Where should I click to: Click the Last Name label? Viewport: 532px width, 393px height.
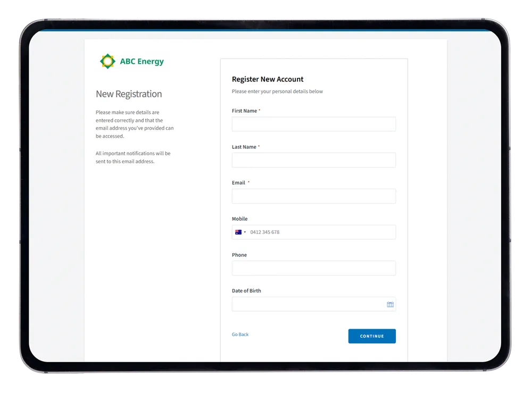(x=244, y=147)
